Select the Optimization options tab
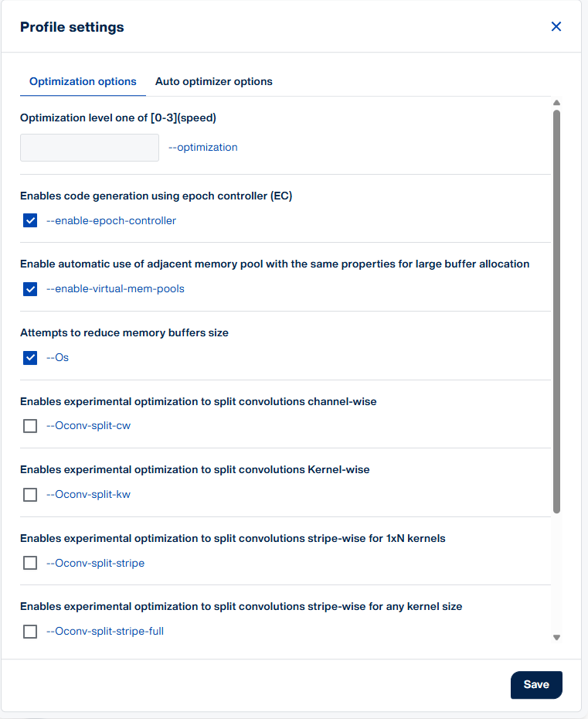 click(x=83, y=82)
